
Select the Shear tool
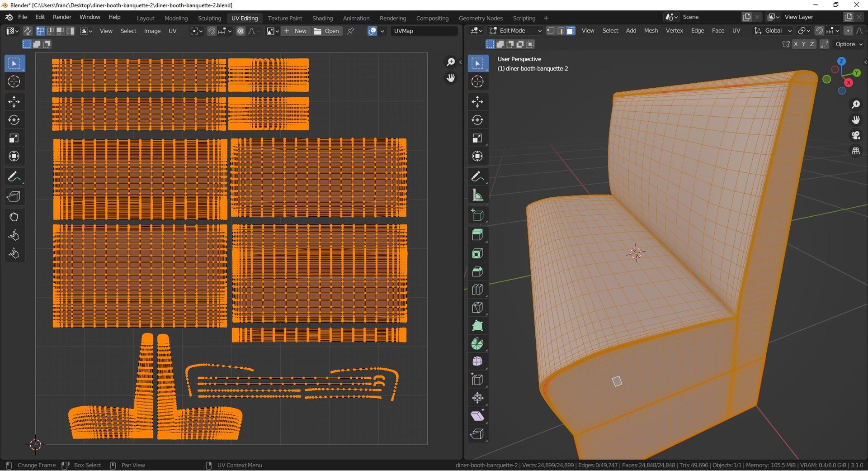coord(477,416)
